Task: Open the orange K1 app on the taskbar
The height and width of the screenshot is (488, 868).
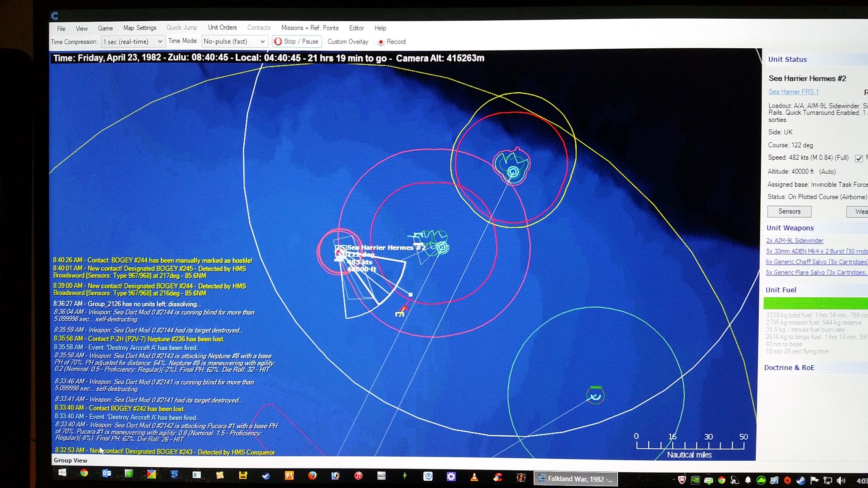Action: tap(289, 476)
